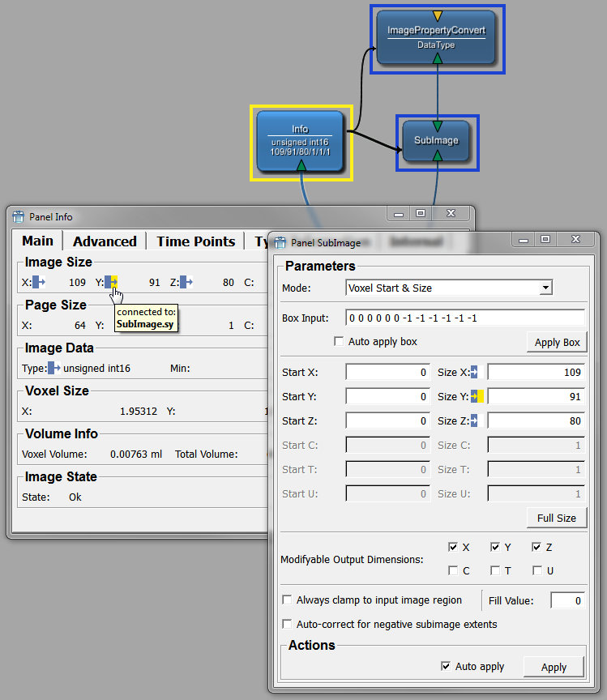Enable Auto-correct for negative subimage extents
Screen dimensions: 607x700
[287, 624]
